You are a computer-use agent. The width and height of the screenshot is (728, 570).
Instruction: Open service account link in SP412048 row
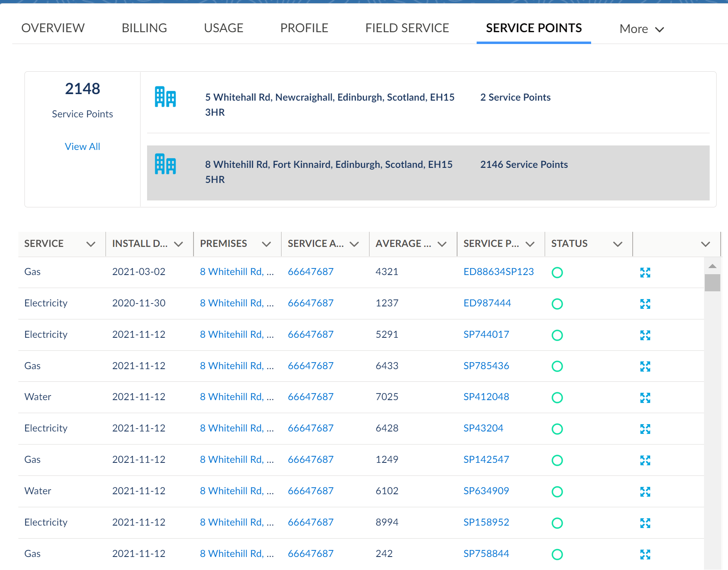tap(310, 397)
